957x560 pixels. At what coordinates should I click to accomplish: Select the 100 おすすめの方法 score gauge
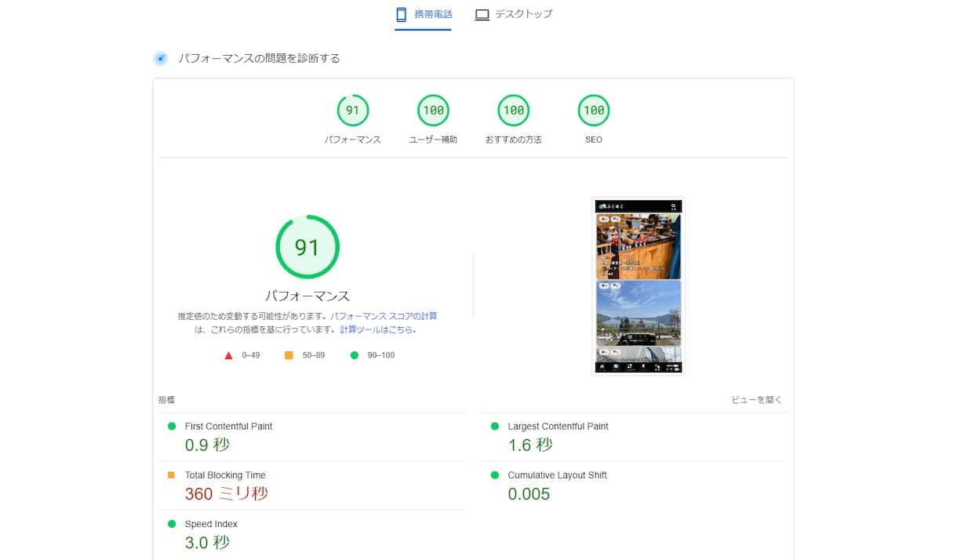(x=514, y=119)
